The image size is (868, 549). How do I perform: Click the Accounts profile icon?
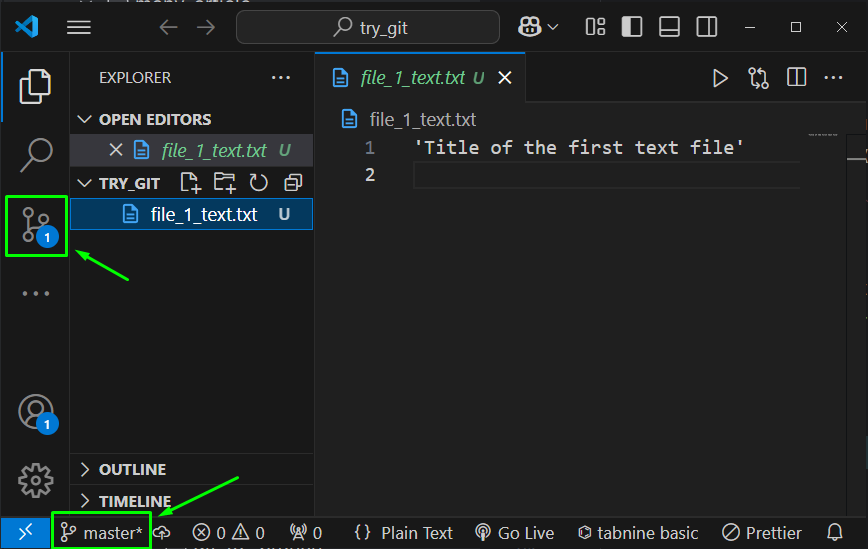click(36, 411)
